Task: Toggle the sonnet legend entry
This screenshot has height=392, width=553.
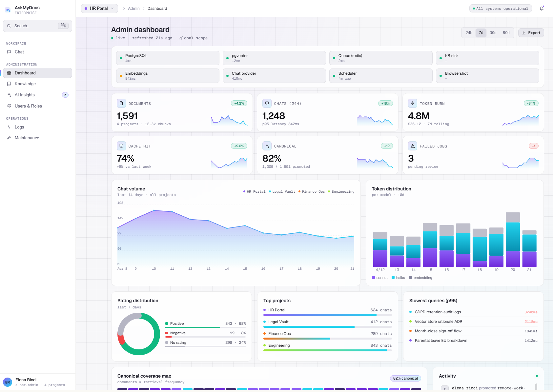Action: coord(380,278)
